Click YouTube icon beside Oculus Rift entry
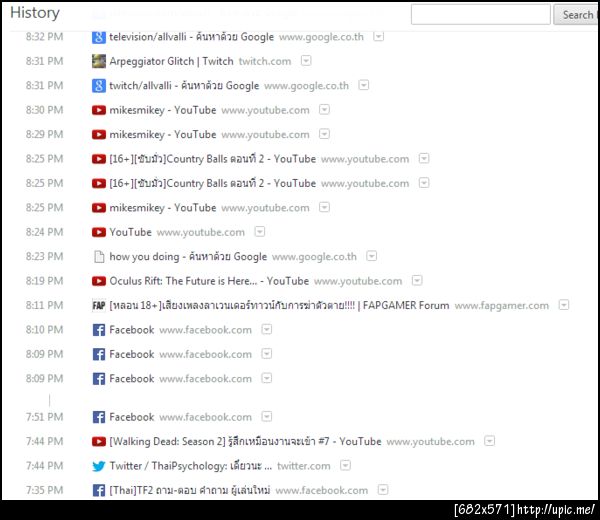This screenshot has height=520, width=600. tap(99, 281)
